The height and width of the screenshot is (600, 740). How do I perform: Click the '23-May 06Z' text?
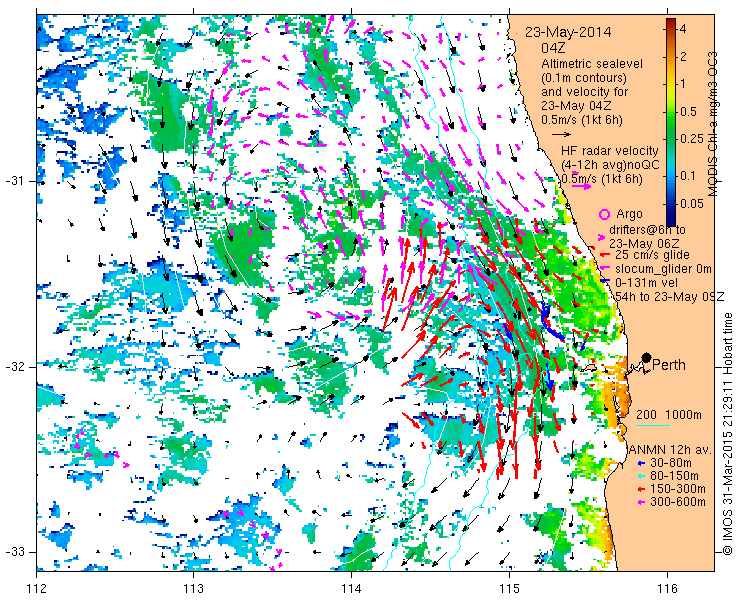click(x=644, y=244)
